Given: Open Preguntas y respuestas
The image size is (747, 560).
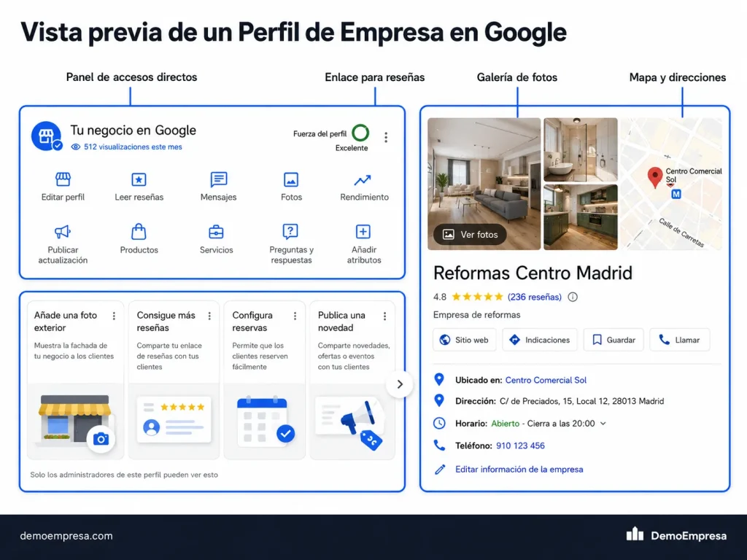Looking at the screenshot, I should point(291,244).
